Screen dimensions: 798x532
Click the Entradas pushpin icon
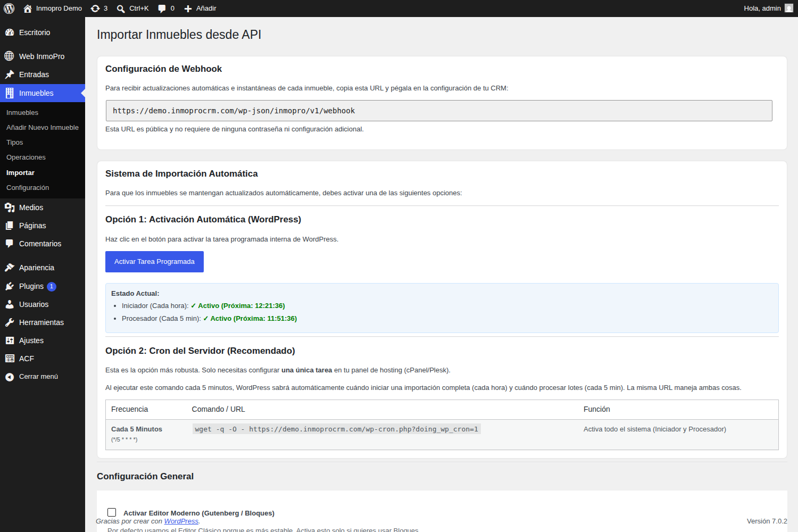10,74
